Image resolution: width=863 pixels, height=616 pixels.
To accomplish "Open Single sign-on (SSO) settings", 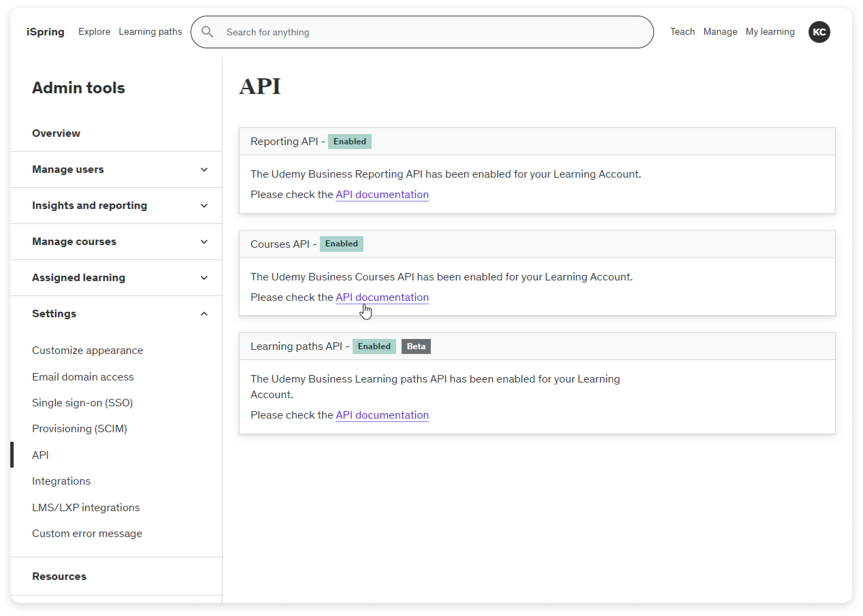I will [82, 403].
